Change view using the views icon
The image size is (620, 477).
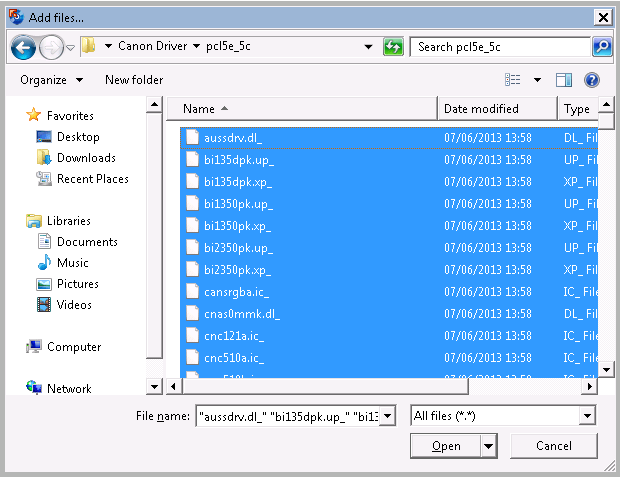point(513,80)
